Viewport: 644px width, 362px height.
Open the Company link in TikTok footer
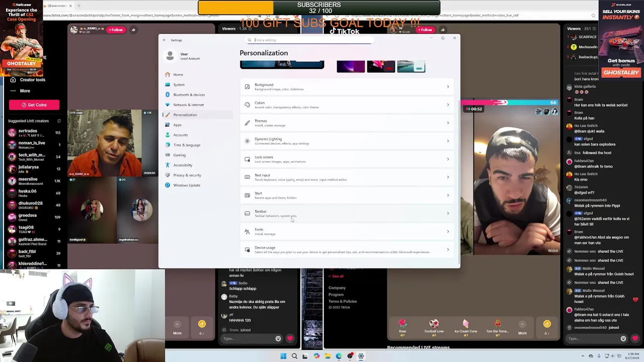337,288
